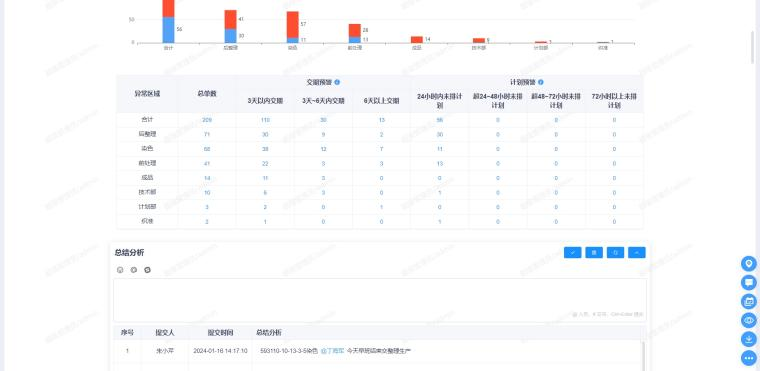The image size is (760, 371).
Task: Click the red segment of 染色 bar
Action: [x=293, y=24]
